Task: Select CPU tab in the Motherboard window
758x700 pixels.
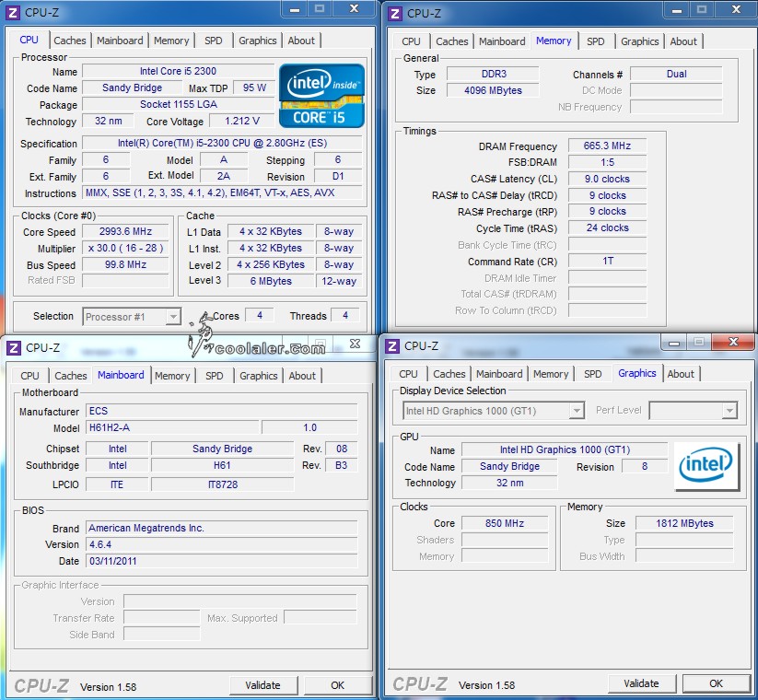Action: [x=29, y=376]
